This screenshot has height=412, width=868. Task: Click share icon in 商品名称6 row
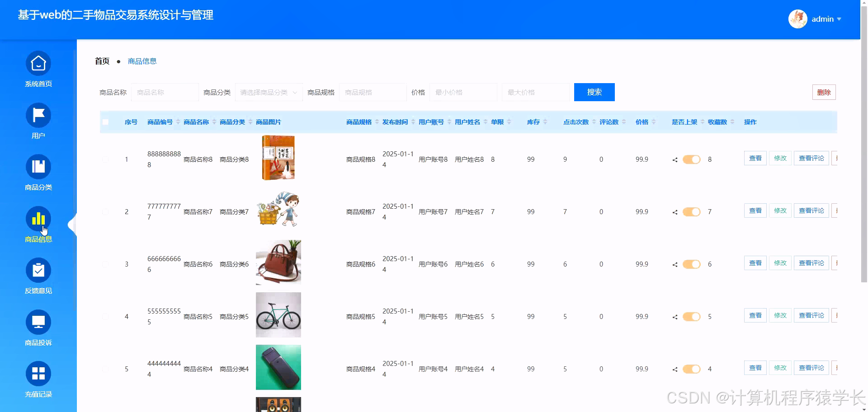pyautogui.click(x=675, y=264)
